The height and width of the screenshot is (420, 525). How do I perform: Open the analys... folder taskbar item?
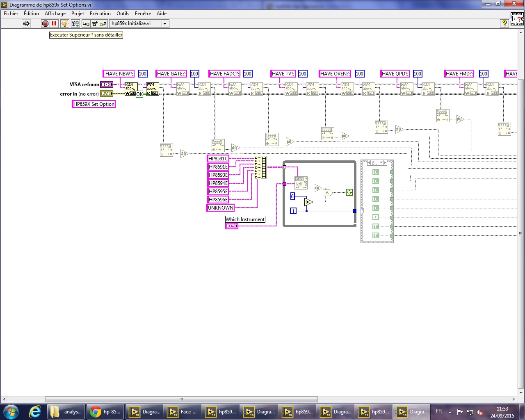[x=66, y=411]
